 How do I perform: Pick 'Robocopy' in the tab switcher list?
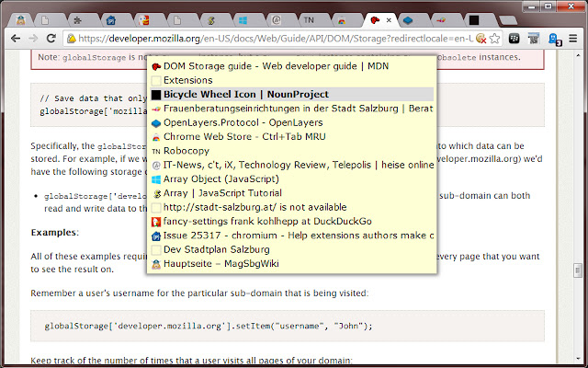click(292, 151)
